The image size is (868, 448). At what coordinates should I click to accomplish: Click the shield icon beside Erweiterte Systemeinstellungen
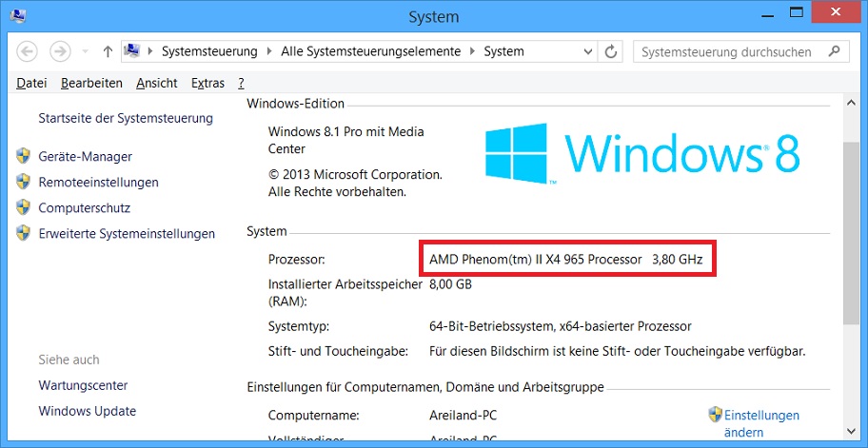[23, 233]
